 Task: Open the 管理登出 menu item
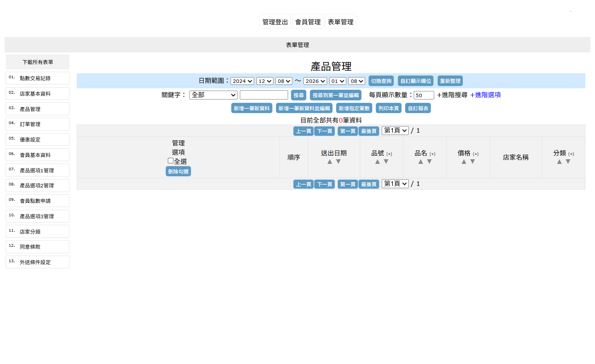click(275, 22)
